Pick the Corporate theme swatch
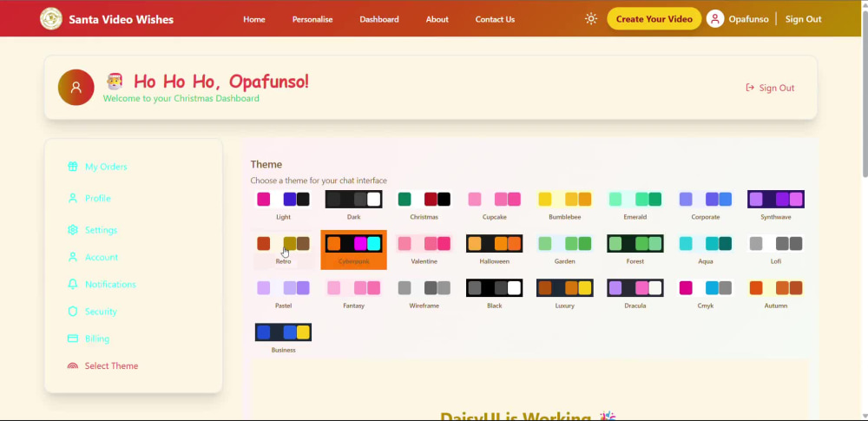 click(705, 200)
